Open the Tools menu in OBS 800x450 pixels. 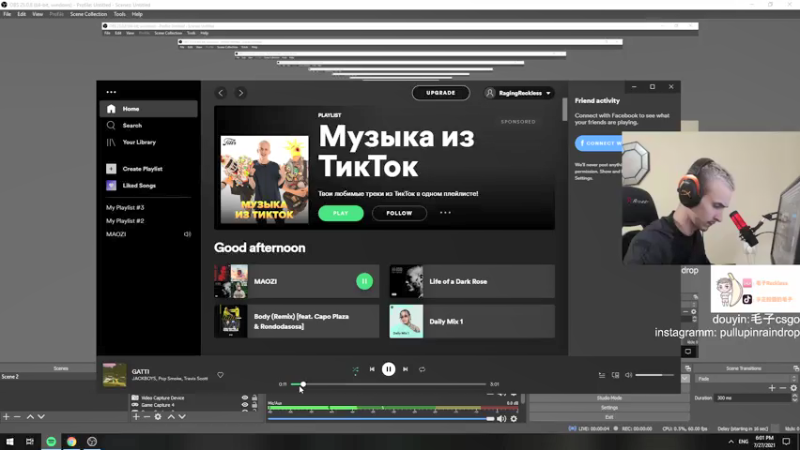click(120, 14)
